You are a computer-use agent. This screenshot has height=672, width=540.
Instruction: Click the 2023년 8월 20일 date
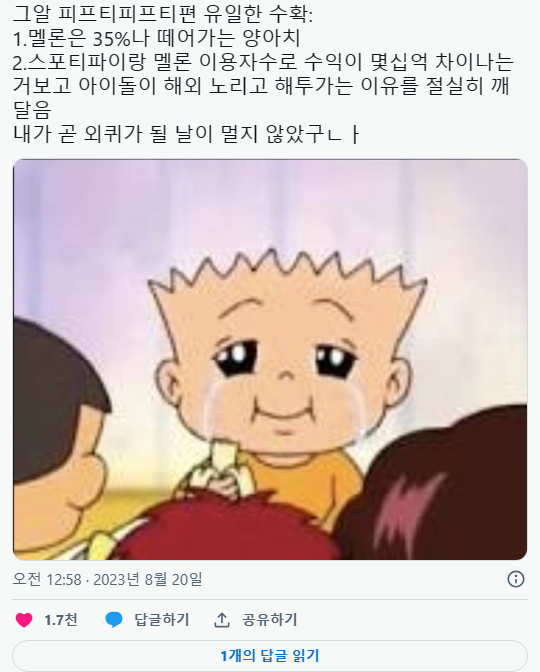tap(147, 579)
